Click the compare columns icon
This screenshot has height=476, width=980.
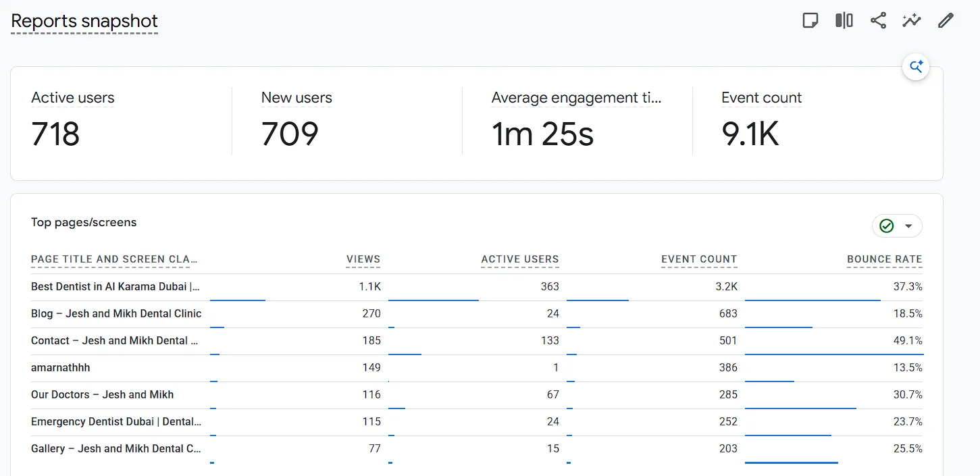[844, 21]
